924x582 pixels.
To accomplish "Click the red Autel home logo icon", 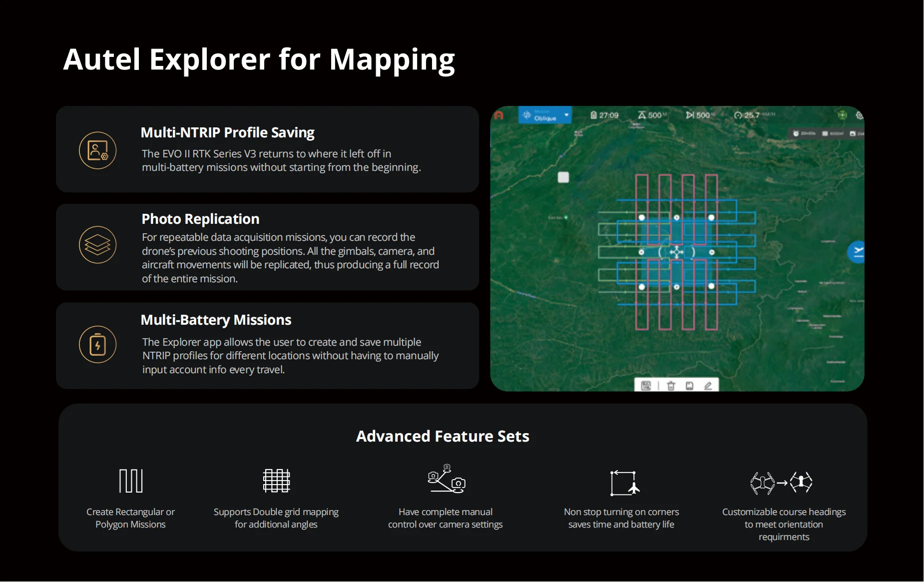I will [498, 115].
